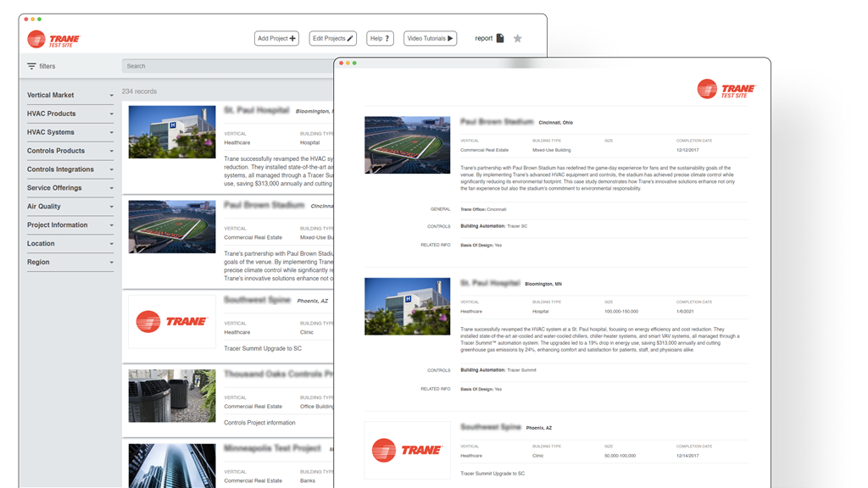
Task: Open the Southwest Spine Trane logo thumbnail in list
Action: [172, 321]
